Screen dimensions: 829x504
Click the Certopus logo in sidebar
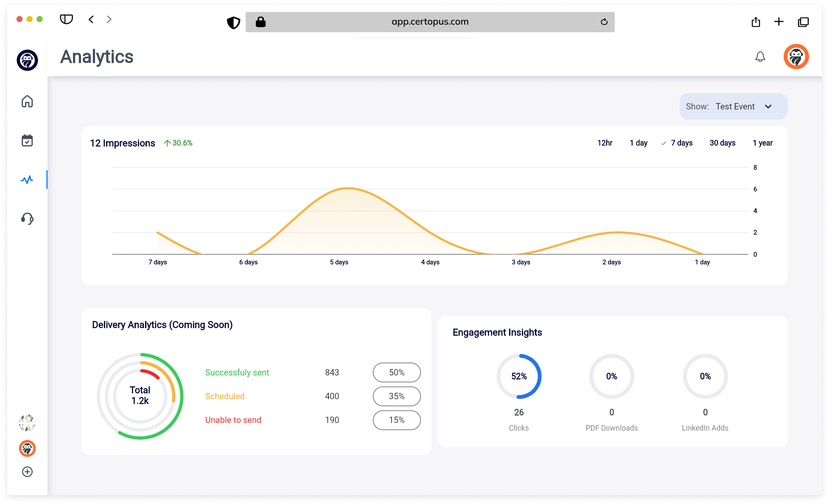27,60
